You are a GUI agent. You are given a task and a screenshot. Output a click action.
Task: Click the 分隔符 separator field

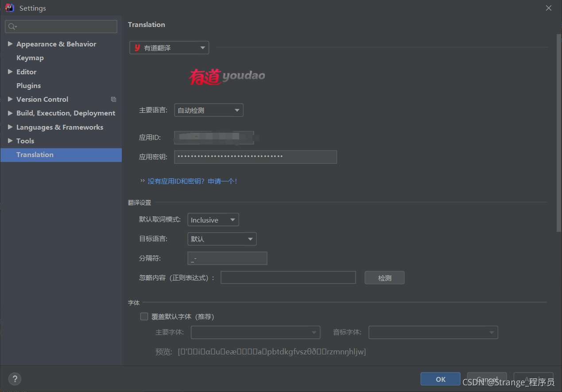pyautogui.click(x=227, y=258)
